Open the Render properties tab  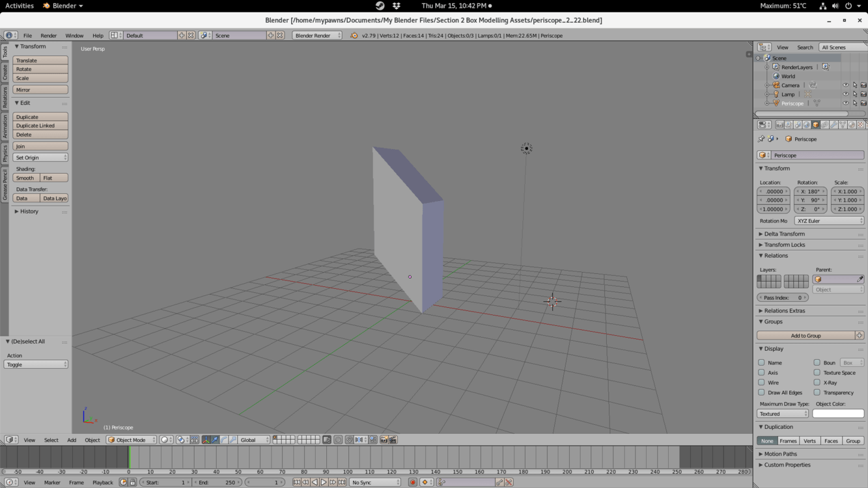(779, 125)
